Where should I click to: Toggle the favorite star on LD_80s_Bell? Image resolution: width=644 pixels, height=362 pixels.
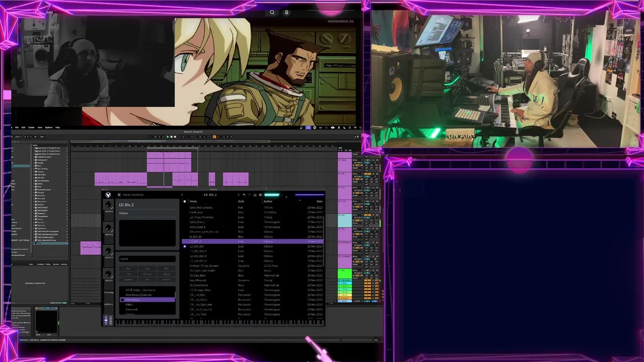pyautogui.click(x=185, y=246)
